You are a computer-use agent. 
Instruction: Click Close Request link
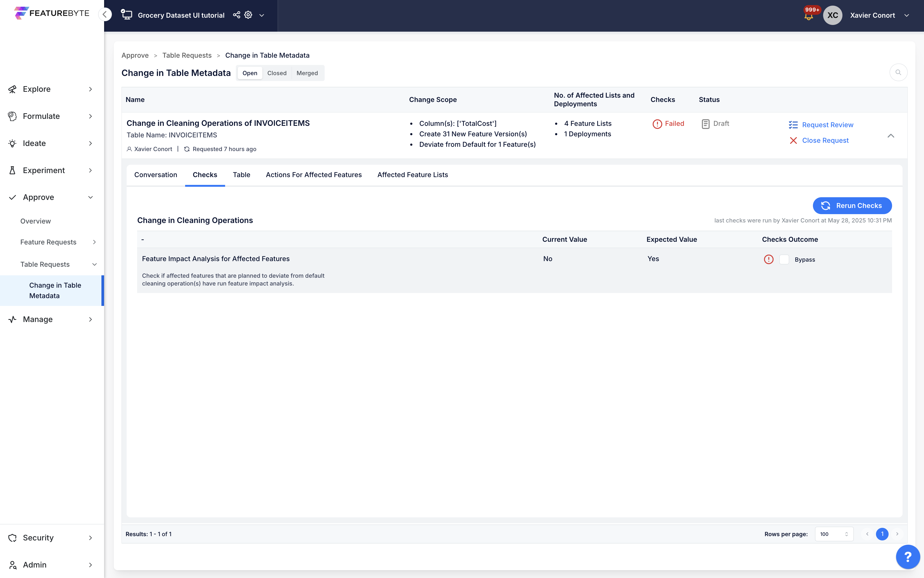pos(826,140)
